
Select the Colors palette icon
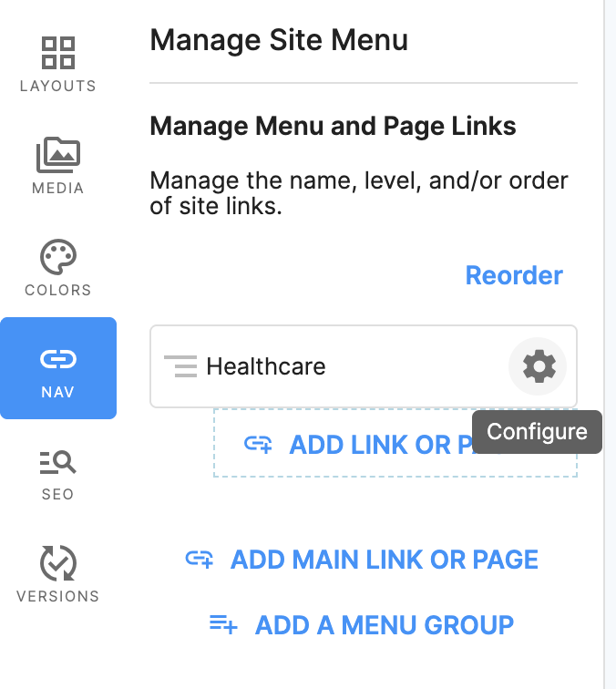58,257
